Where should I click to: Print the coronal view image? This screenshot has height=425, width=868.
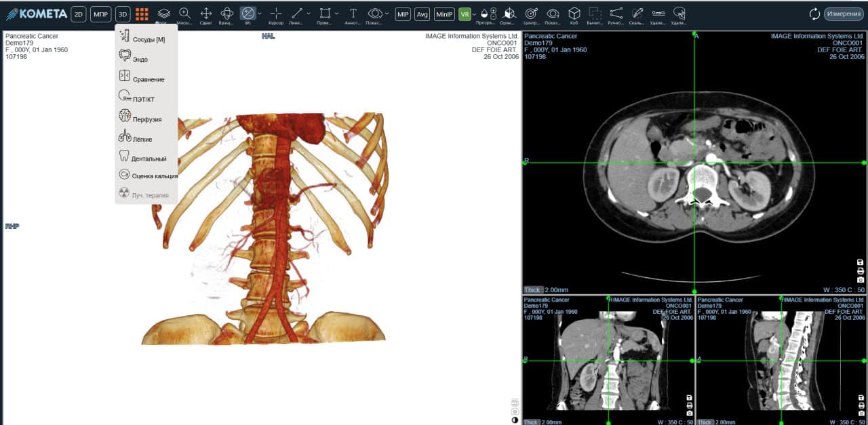point(689,405)
